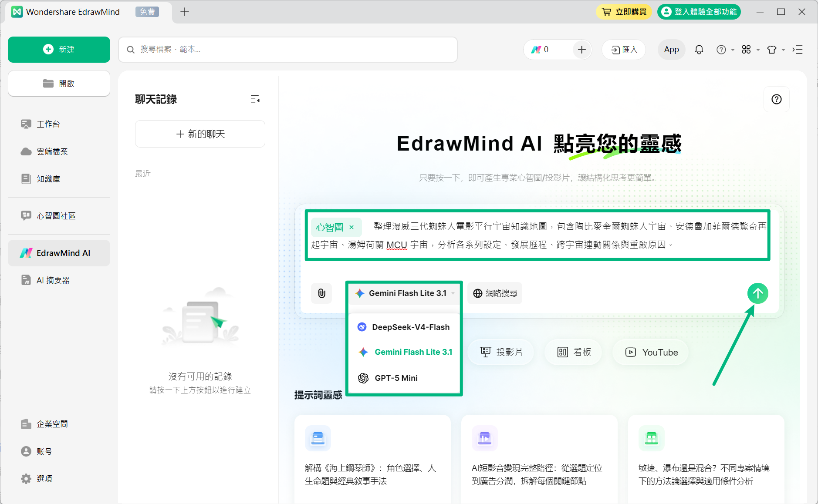Send the prompt with green arrow button
This screenshot has height=504, width=818.
pos(757,293)
